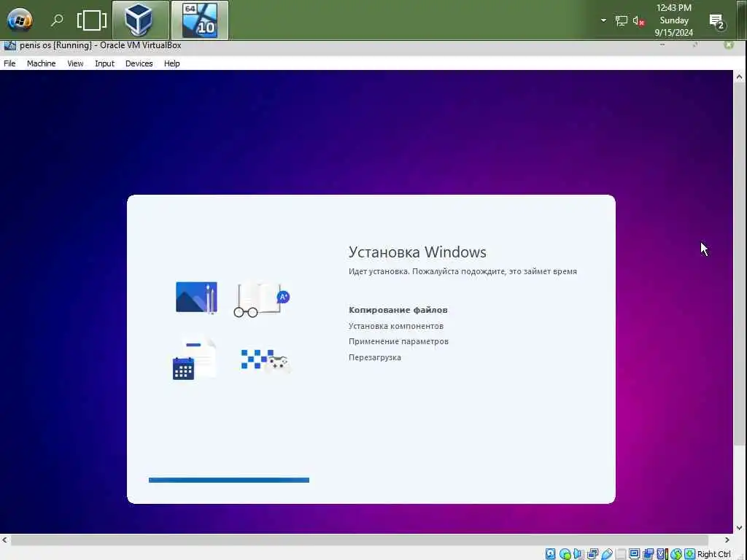Click the horizontal scrollbar left arrow
The image size is (747, 560).
tap(5, 540)
